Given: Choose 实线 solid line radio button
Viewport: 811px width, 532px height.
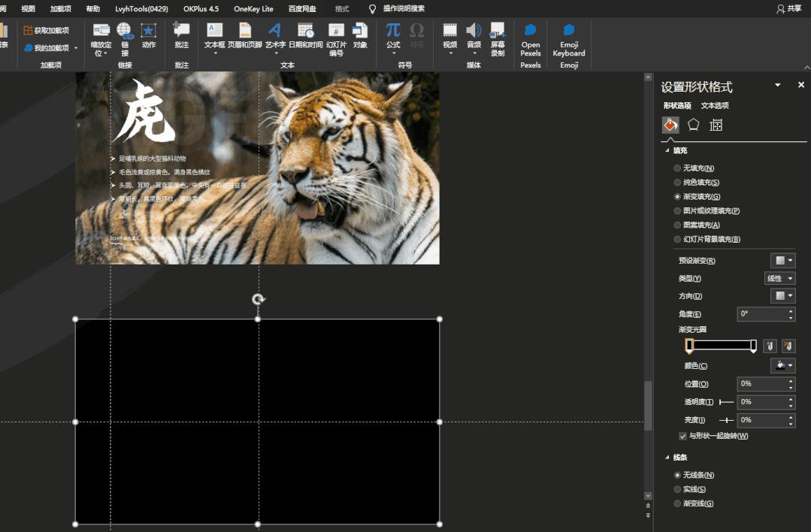Looking at the screenshot, I should [678, 489].
